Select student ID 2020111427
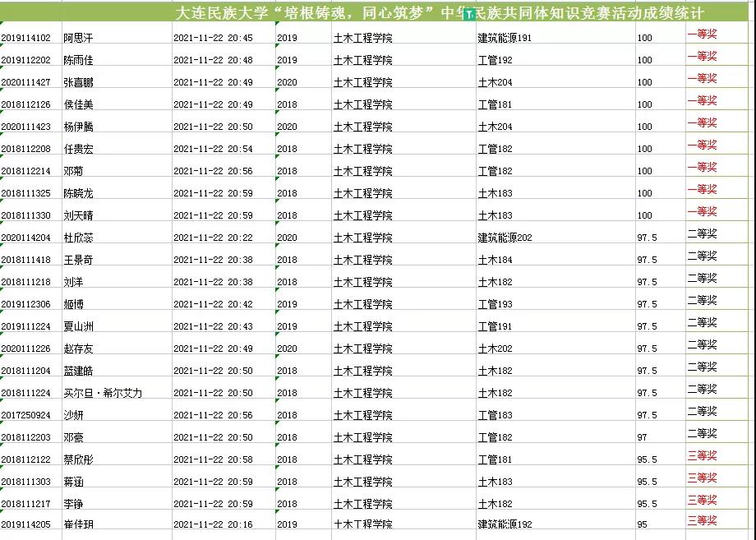Screen dimensions: 756x540 pyautogui.click(x=25, y=82)
